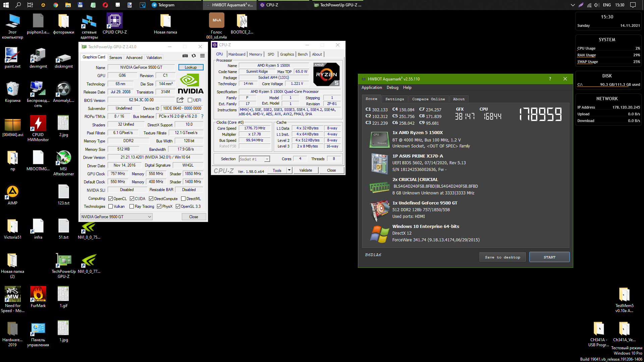Open Hardware... 2019 desktop icon

click(12, 334)
